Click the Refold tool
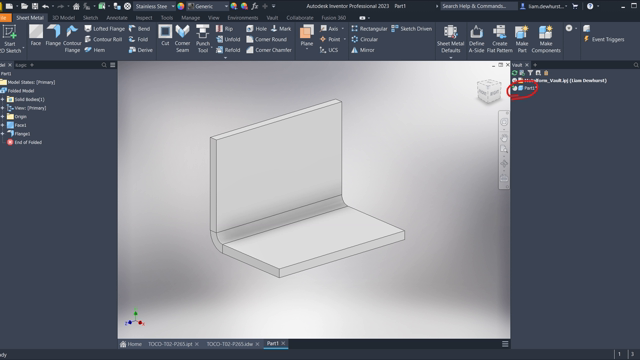 pos(228,50)
